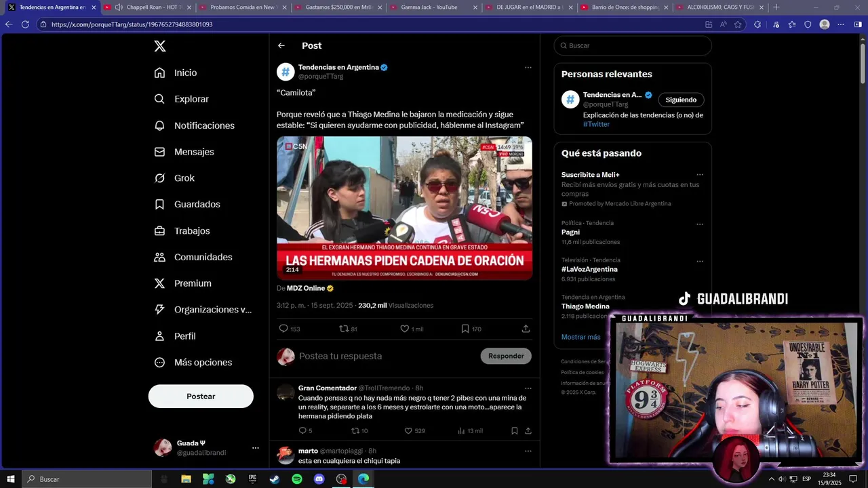Screen dimensions: 868x488
Task: Click the Responder button
Action: pyautogui.click(x=506, y=356)
